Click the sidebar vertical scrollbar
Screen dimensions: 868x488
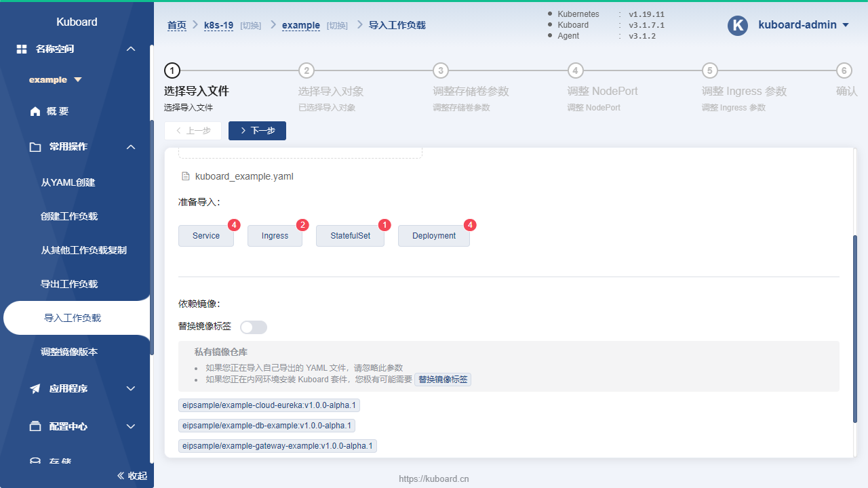[x=152, y=237]
